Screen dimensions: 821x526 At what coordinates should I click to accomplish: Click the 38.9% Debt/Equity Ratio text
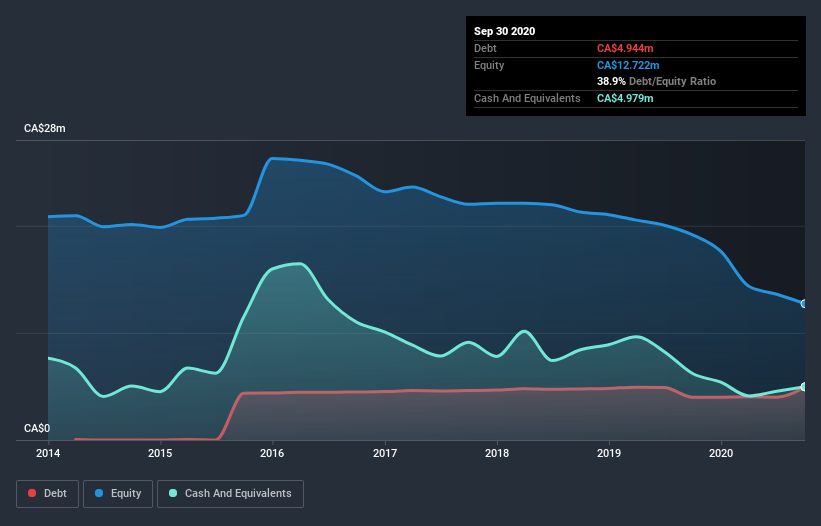coord(657,81)
